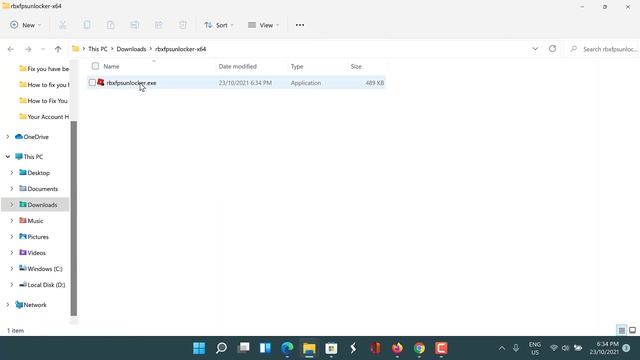Show hidden system tray icons
Viewport: 640px width, 360px height.
(x=502, y=348)
